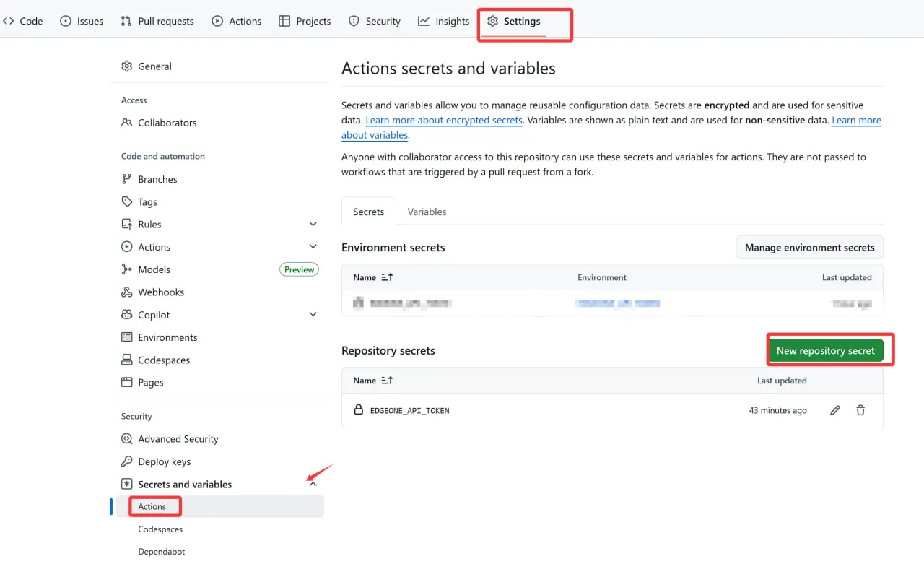924x564 pixels.
Task: Expand the Copilot section chevron
Action: pyautogui.click(x=313, y=315)
